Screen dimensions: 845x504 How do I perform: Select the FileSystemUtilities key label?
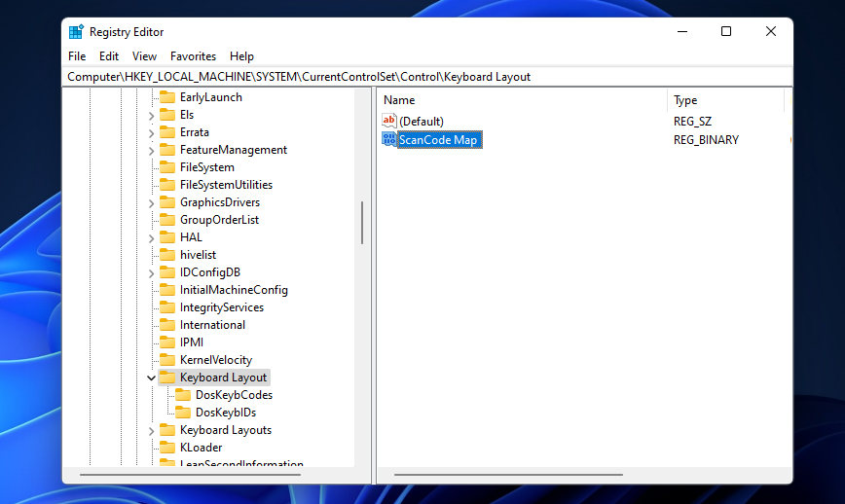(226, 185)
